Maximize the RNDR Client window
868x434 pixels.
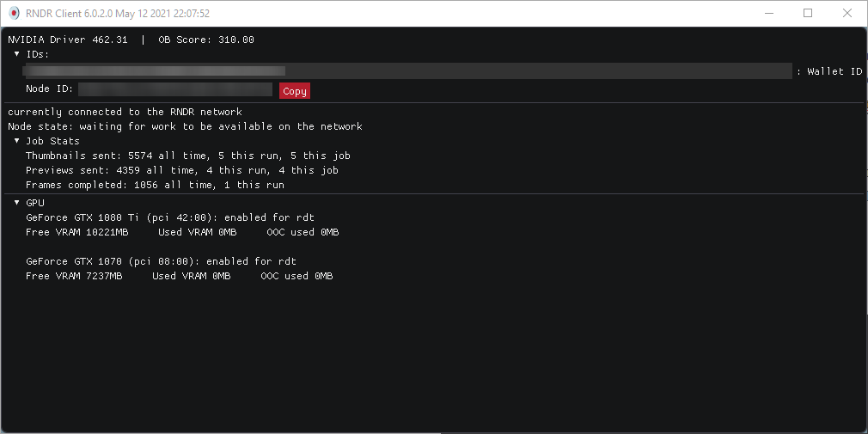(x=808, y=13)
